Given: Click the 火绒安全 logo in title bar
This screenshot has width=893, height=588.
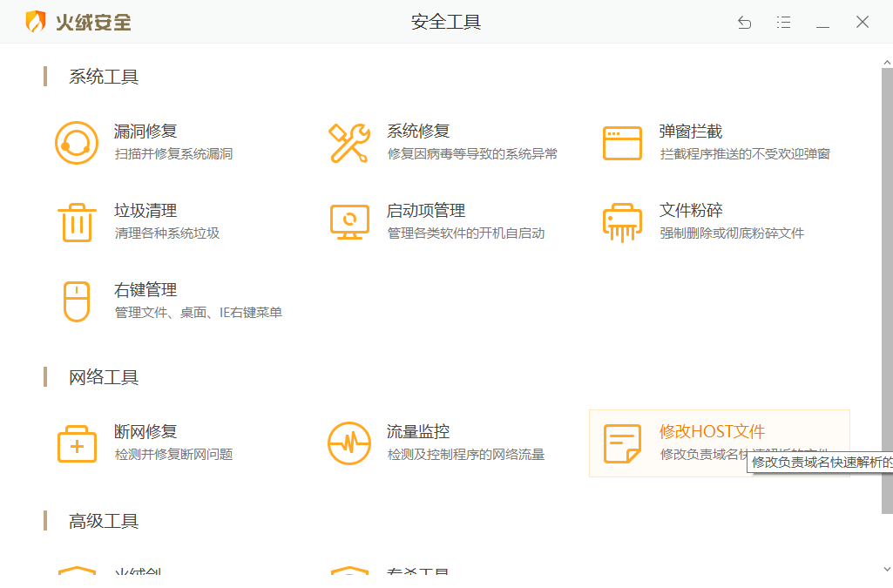Looking at the screenshot, I should click(x=78, y=22).
